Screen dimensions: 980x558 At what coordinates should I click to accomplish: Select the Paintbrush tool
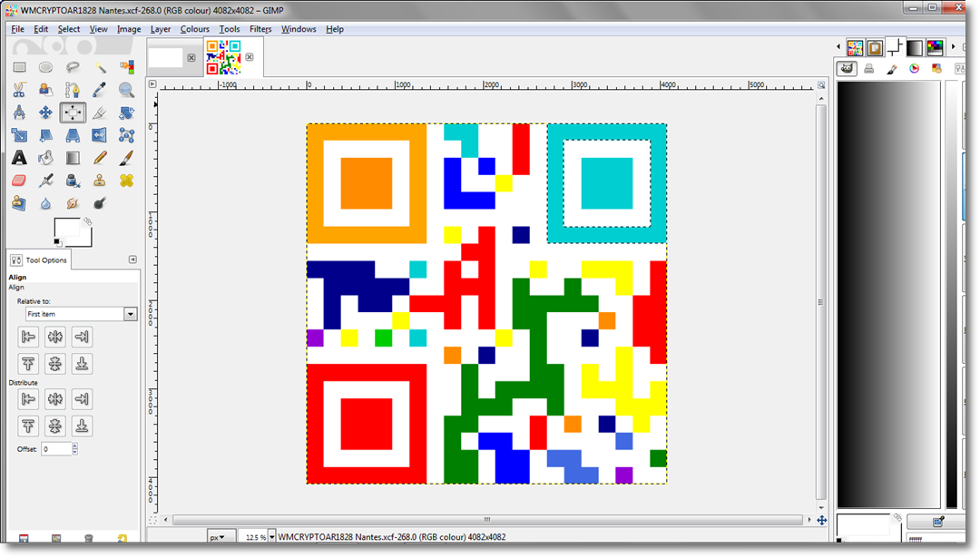pyautogui.click(x=126, y=158)
